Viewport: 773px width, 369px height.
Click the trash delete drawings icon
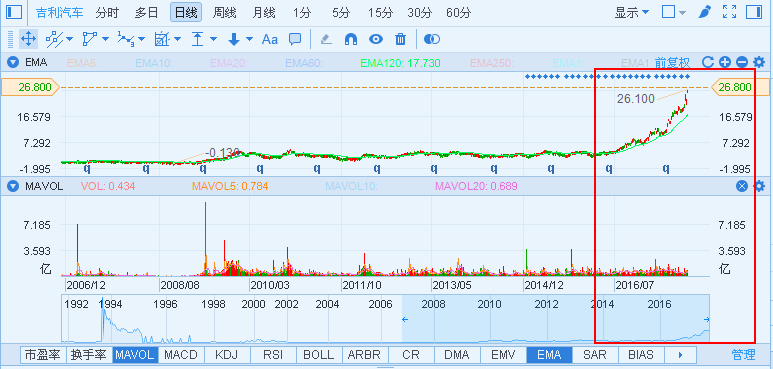coord(401,39)
